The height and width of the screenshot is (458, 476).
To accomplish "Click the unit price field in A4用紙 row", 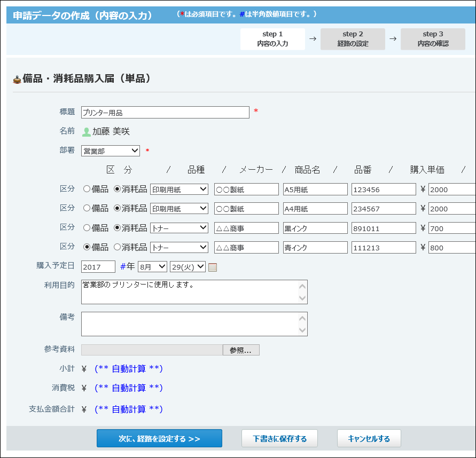I will pyautogui.click(x=452, y=208).
